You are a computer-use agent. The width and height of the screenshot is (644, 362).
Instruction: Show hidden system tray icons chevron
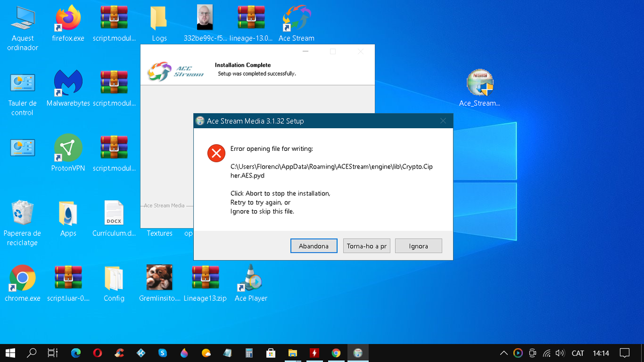coord(504,353)
